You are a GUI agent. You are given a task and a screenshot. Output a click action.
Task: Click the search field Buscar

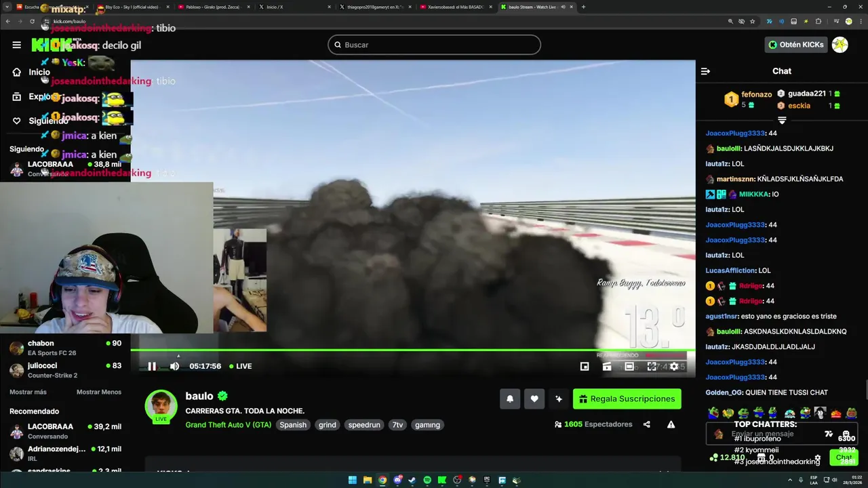434,45
